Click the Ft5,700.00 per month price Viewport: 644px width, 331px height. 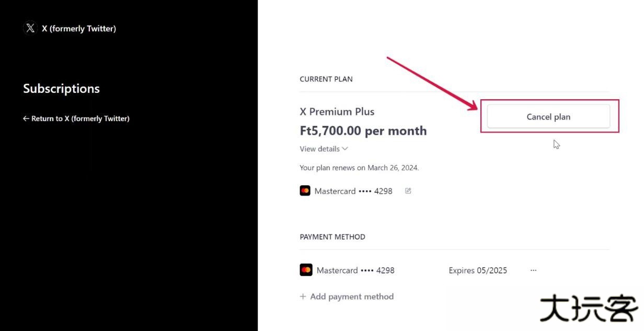363,131
